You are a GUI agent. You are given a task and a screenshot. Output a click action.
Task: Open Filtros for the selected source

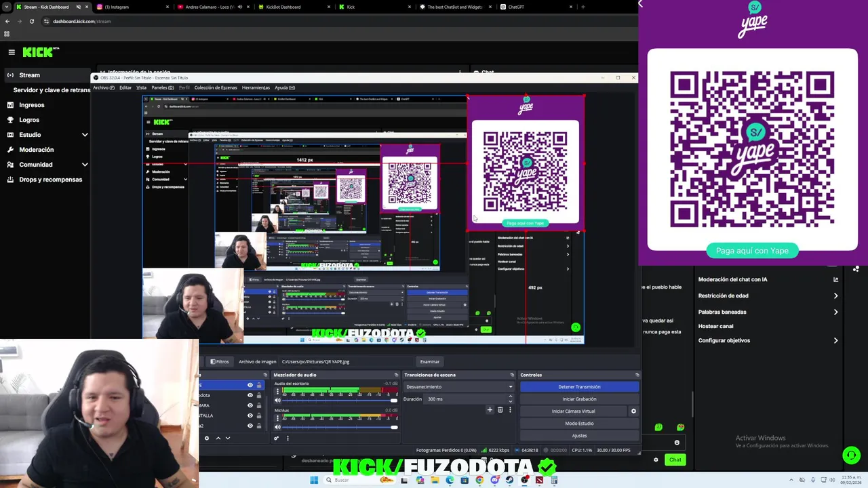point(220,361)
